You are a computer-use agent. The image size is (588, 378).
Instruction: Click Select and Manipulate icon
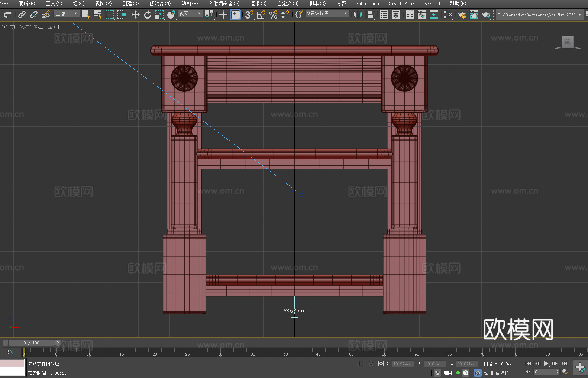tap(223, 14)
